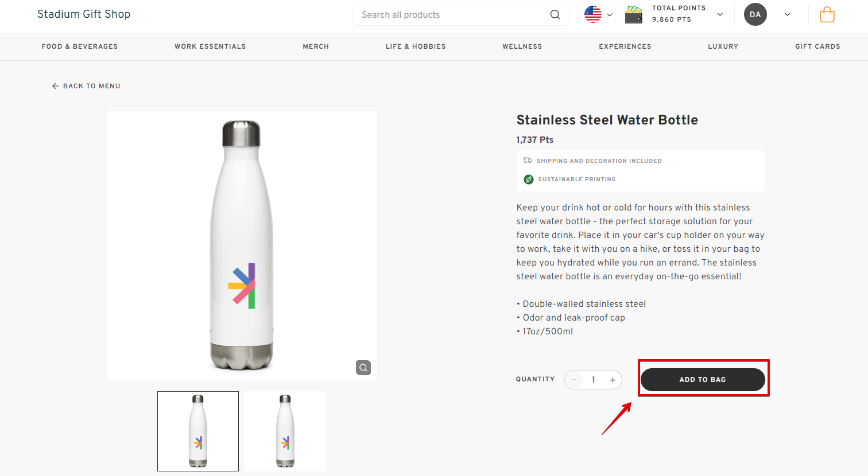Click the search magnifier icon
This screenshot has height=476, width=868.
pyautogui.click(x=555, y=15)
